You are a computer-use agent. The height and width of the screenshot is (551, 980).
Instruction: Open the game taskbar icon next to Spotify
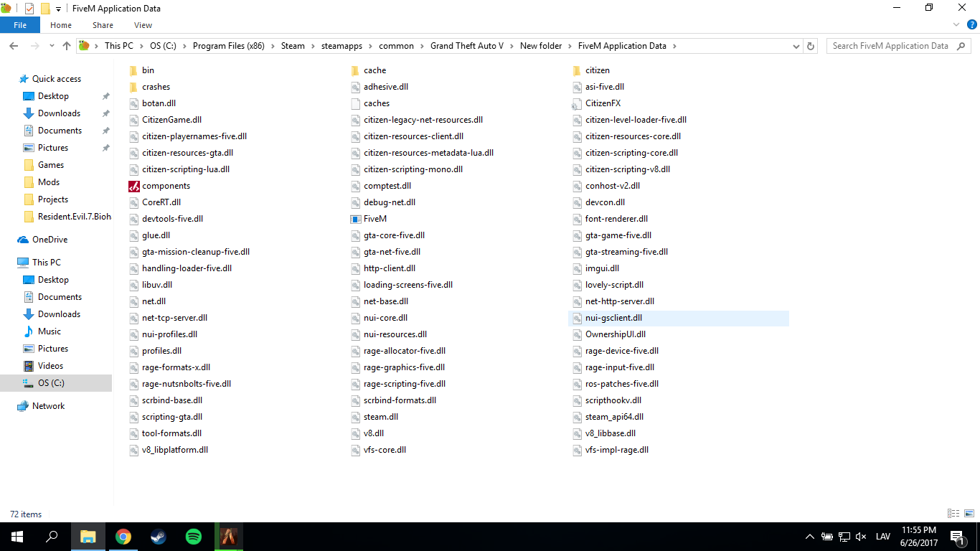tap(229, 537)
